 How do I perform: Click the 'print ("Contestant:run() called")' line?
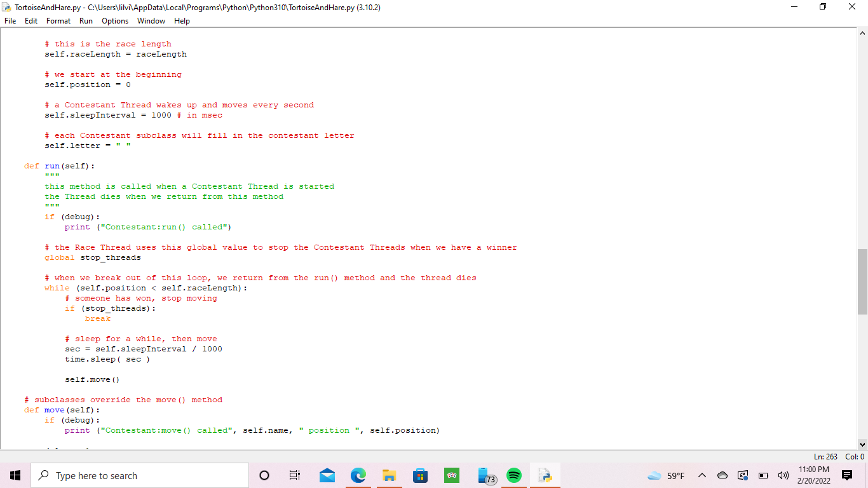click(149, 227)
